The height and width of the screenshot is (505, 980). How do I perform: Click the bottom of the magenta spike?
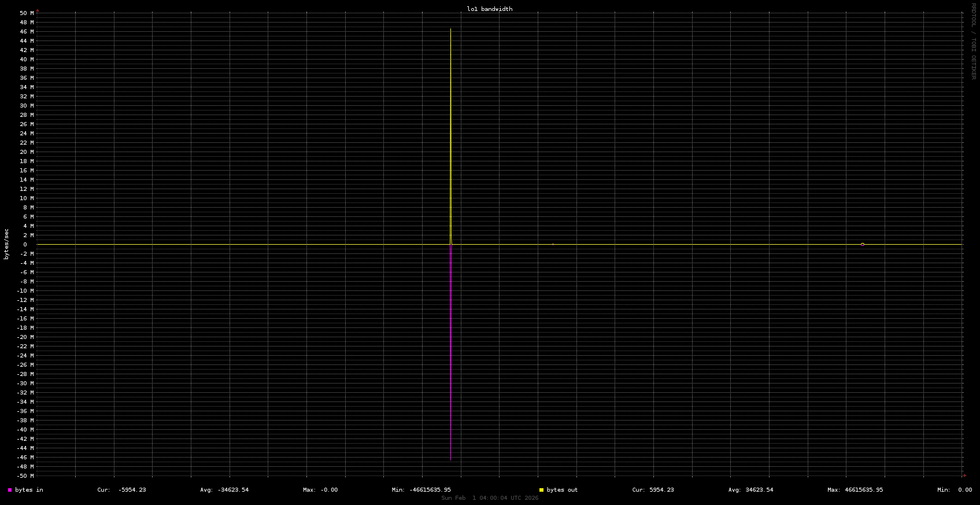click(x=451, y=459)
